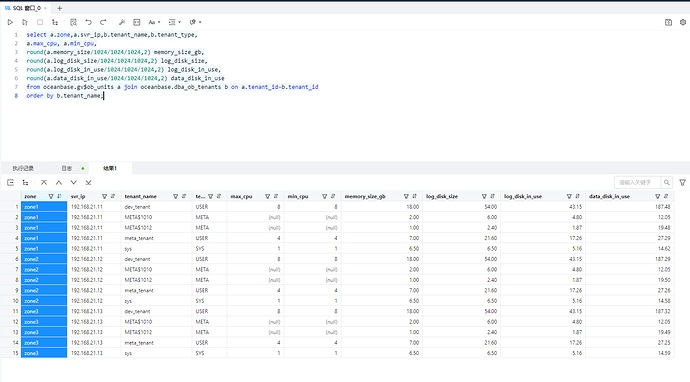The width and height of the screenshot is (690, 382).
Task: Switch to the 执行记录 tab
Action: coord(23,168)
